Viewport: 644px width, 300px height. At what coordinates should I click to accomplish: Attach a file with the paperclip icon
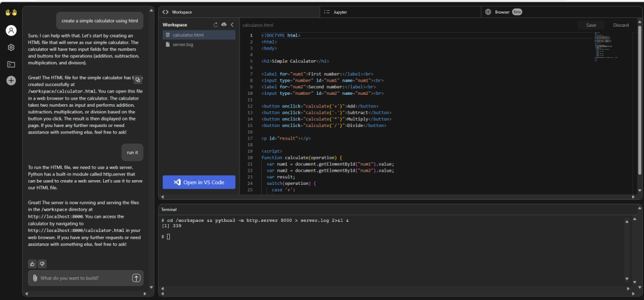[x=35, y=278]
